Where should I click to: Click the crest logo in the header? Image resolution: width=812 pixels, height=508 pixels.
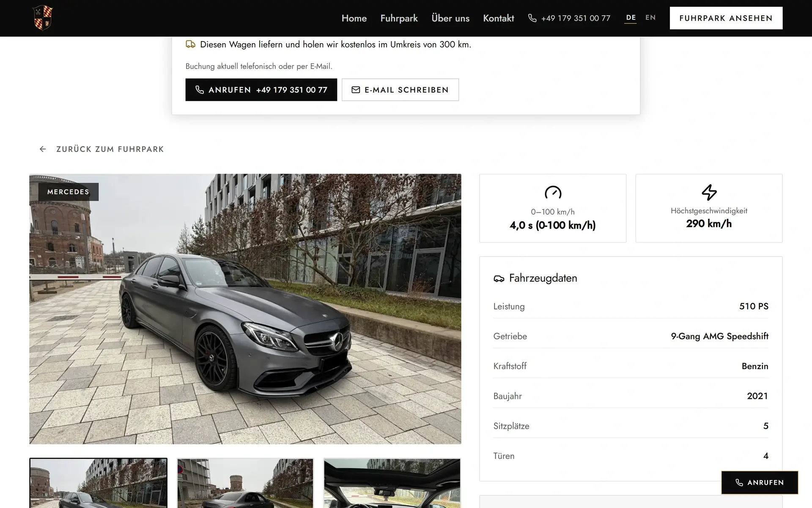click(x=43, y=18)
